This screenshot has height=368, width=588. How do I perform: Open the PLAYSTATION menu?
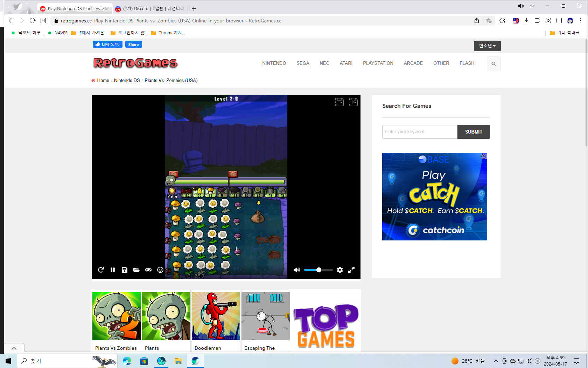coord(378,63)
